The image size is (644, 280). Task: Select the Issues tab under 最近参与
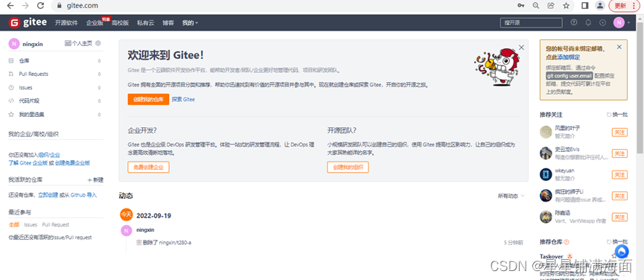coord(31,225)
